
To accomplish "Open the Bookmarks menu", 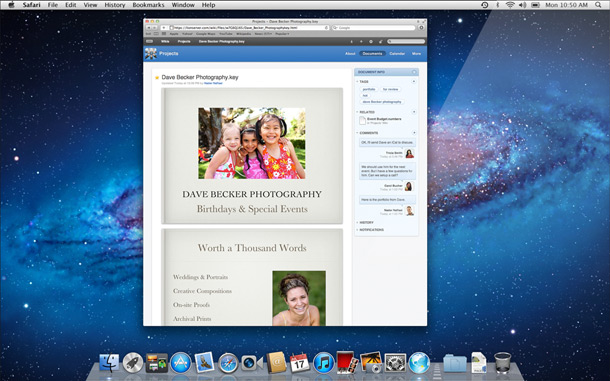I will [148, 5].
